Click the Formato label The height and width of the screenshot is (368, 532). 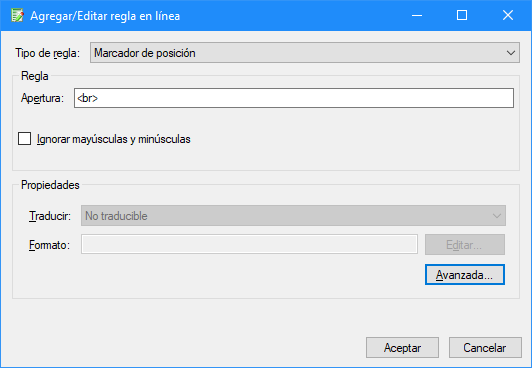point(50,245)
